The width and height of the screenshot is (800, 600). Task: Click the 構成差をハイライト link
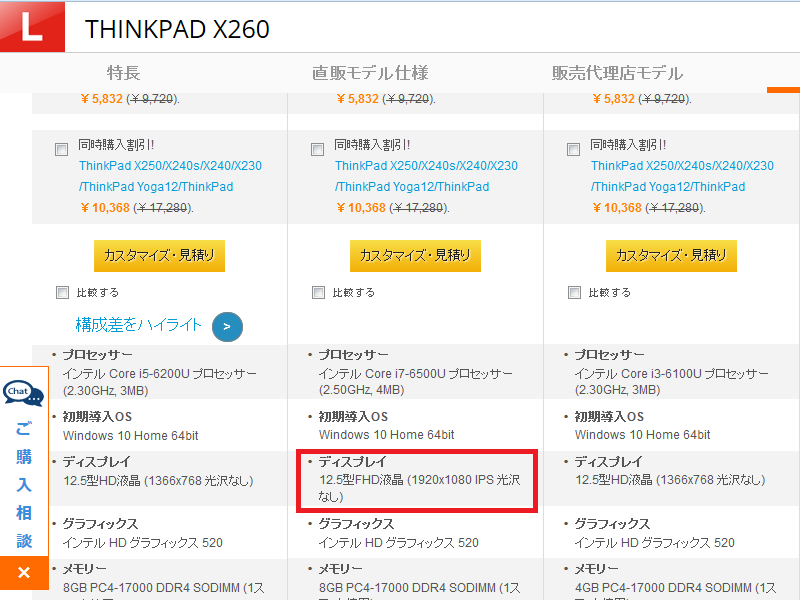point(138,325)
